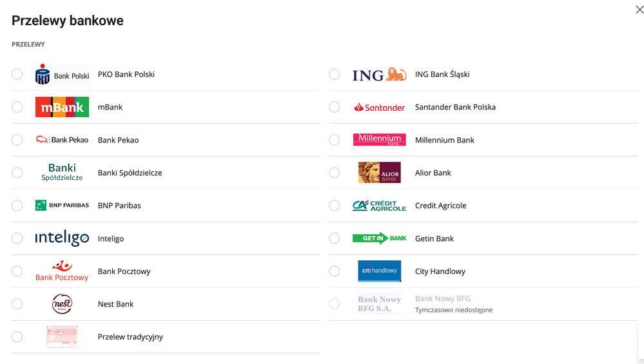
Task: Choose the Przelew tradycyjny radio option
Action: point(17,337)
